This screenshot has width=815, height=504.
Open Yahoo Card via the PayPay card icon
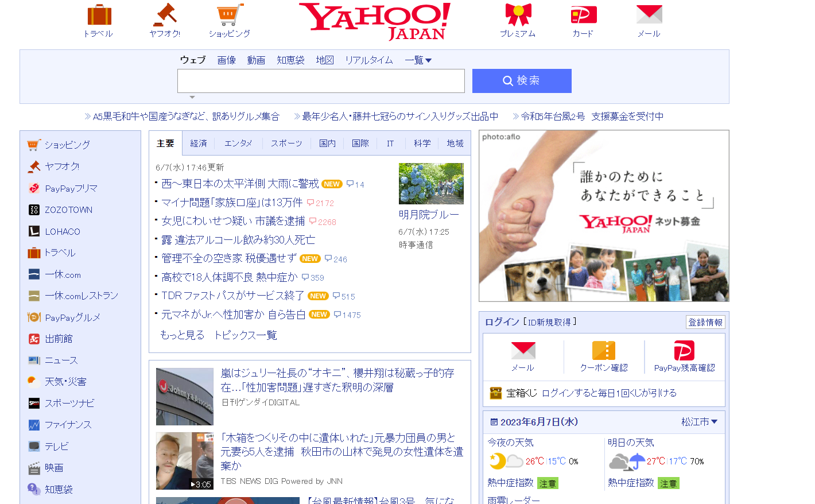coord(583,14)
